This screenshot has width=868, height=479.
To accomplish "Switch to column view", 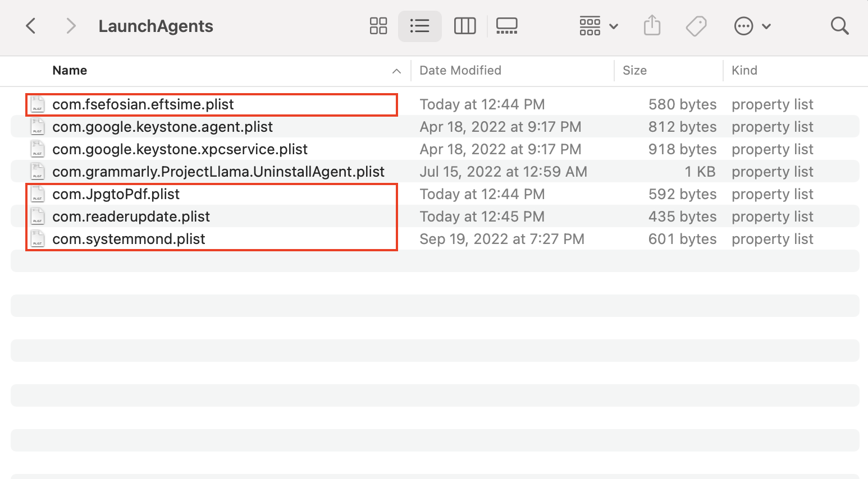I will click(465, 26).
